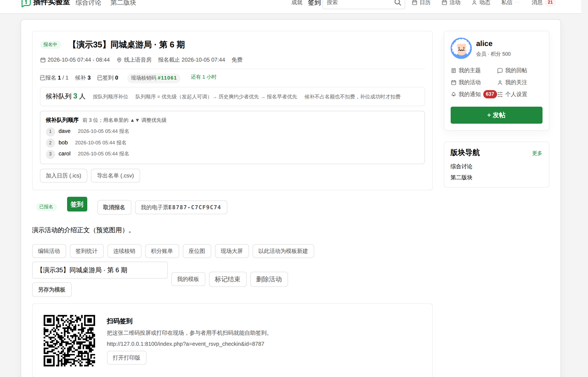Image resolution: width=588 pixels, height=377 pixels.
Task: Open 积分账单
Action: [162, 251]
